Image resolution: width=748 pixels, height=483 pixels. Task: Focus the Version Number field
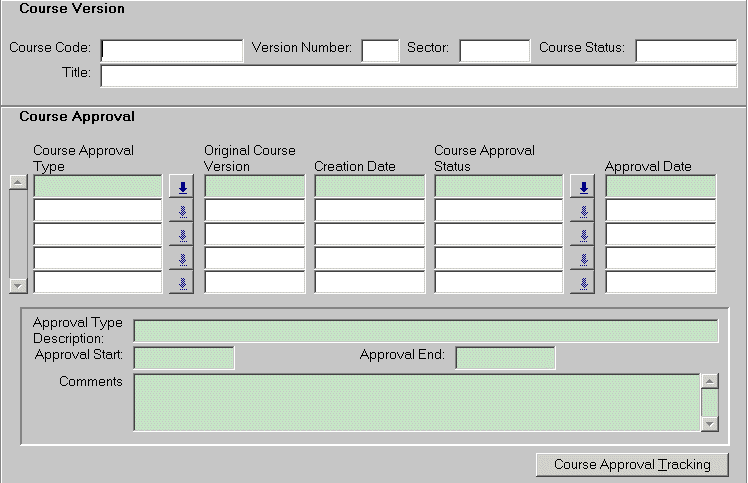[x=380, y=51]
